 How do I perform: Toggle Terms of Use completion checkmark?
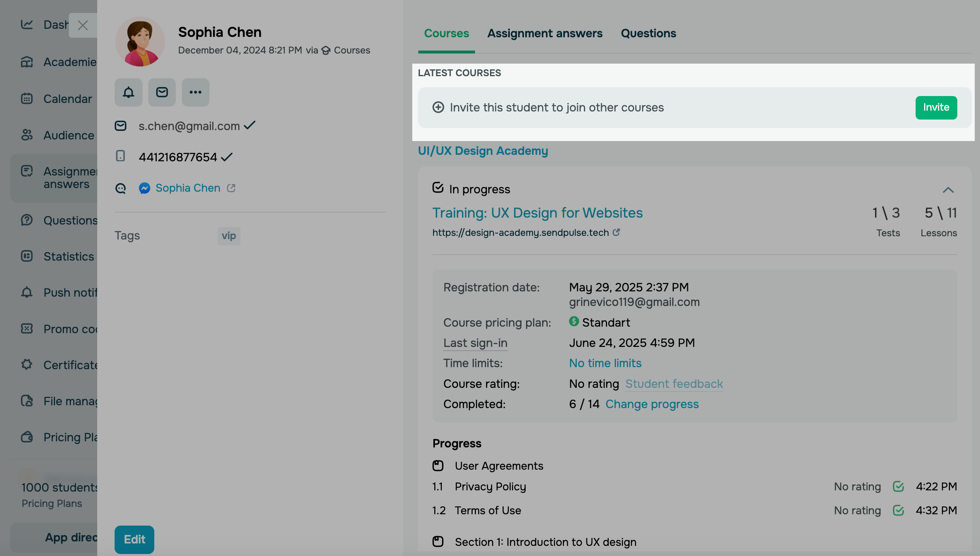coord(898,510)
